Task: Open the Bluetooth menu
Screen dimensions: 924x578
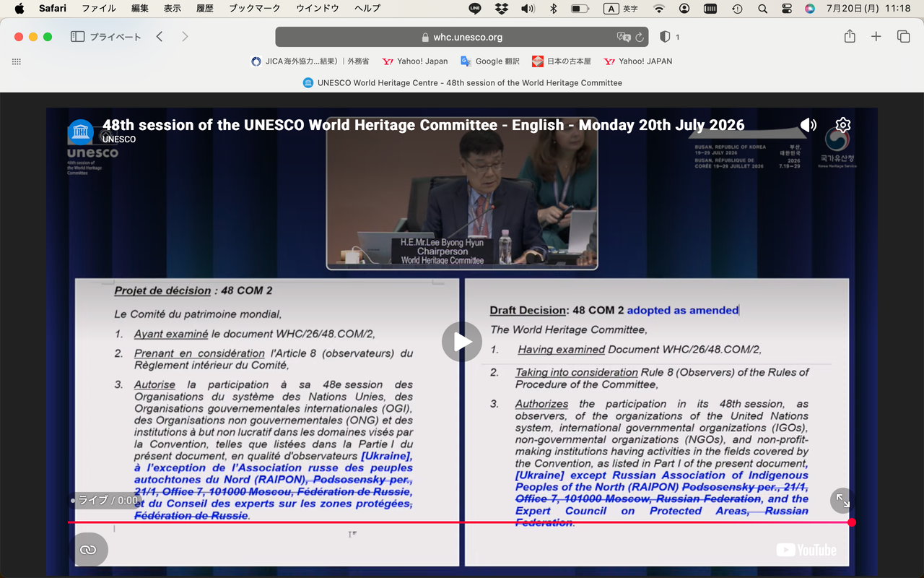Action: [x=554, y=9]
